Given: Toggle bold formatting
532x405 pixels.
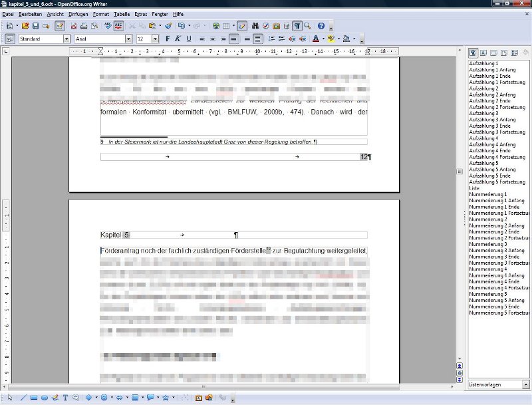Looking at the screenshot, I should [168, 39].
